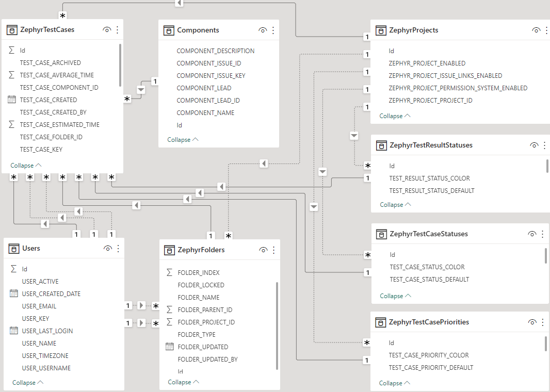Select TEST_CASE_PRIORITY_COLOR field

(x=429, y=355)
